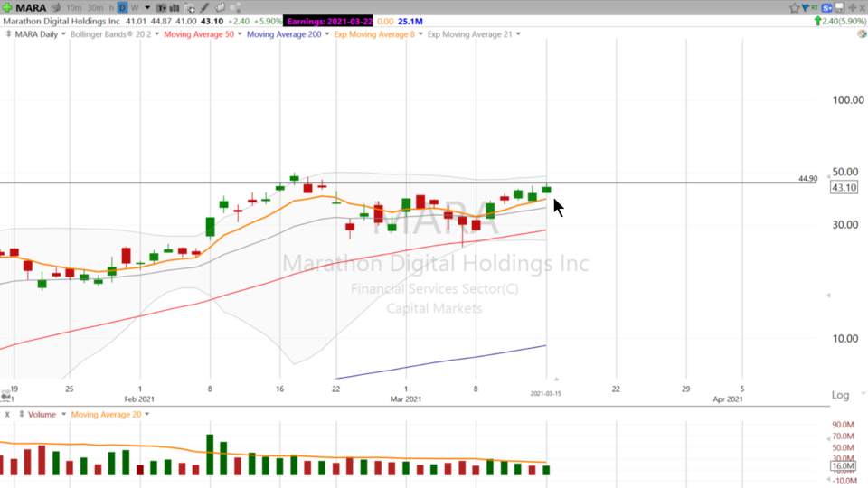Close the Volume pane with X

[x=7, y=415]
